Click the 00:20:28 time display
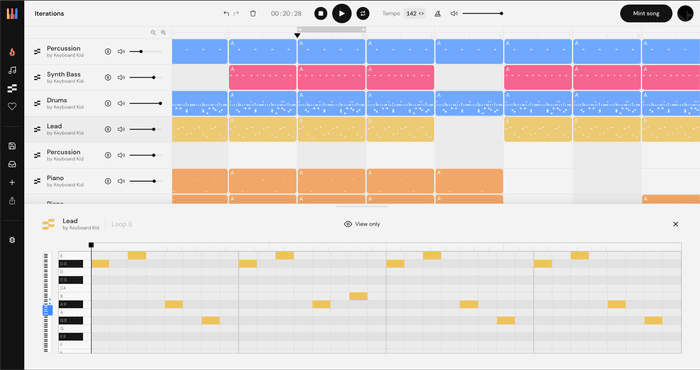The image size is (700, 370). tap(286, 13)
